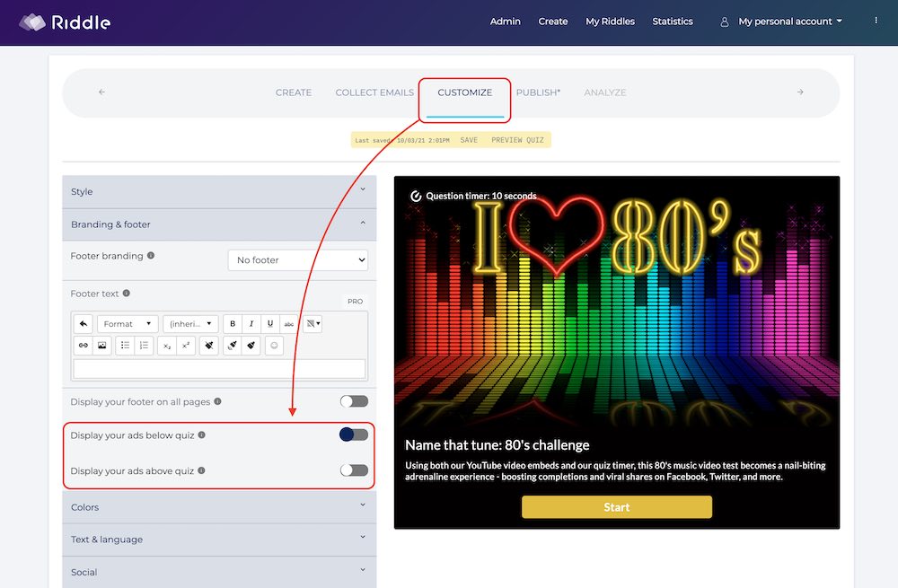Switch to the COLLECT EMAILS tab
The height and width of the screenshot is (588, 898).
(374, 92)
